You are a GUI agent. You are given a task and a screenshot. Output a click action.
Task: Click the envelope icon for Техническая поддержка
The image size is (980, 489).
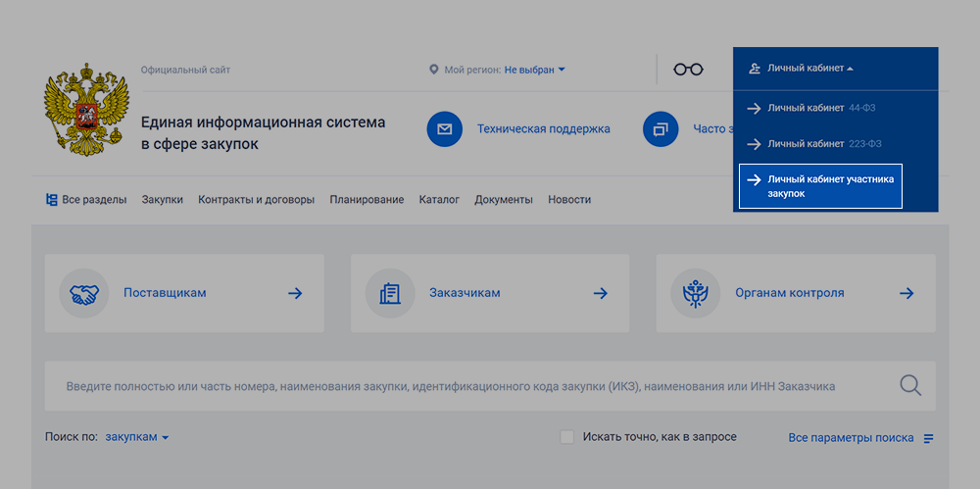pyautogui.click(x=444, y=129)
